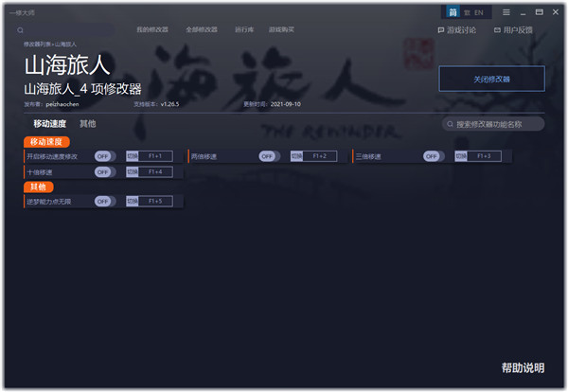Screen dimensions: 568x392
Task: Click the F1+4 hotkey field
Action: pos(155,171)
